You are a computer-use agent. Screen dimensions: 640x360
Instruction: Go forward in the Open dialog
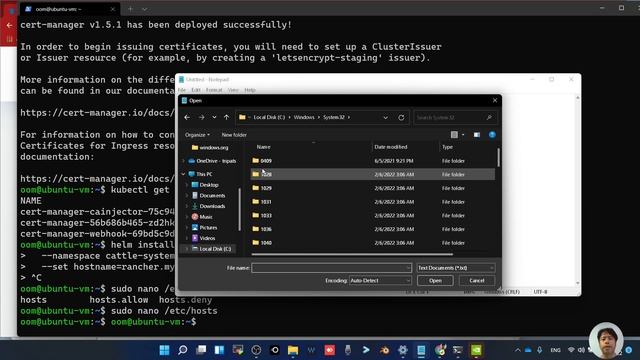[201, 118]
